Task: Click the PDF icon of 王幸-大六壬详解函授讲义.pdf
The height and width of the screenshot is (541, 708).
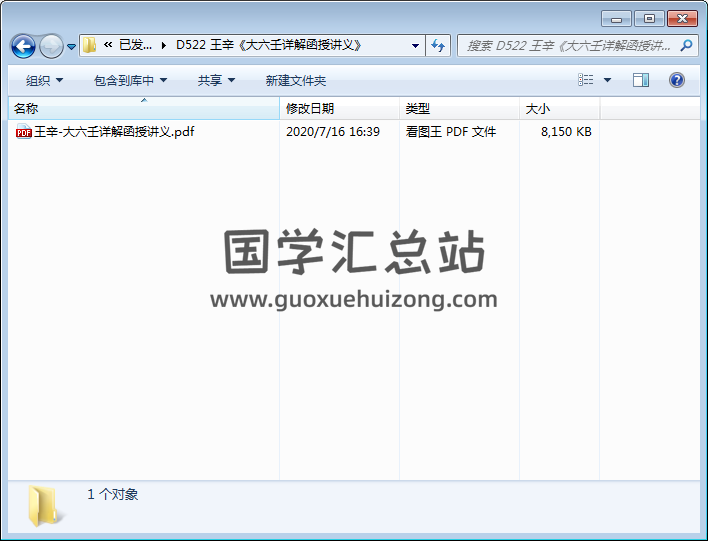Action: pos(23,131)
